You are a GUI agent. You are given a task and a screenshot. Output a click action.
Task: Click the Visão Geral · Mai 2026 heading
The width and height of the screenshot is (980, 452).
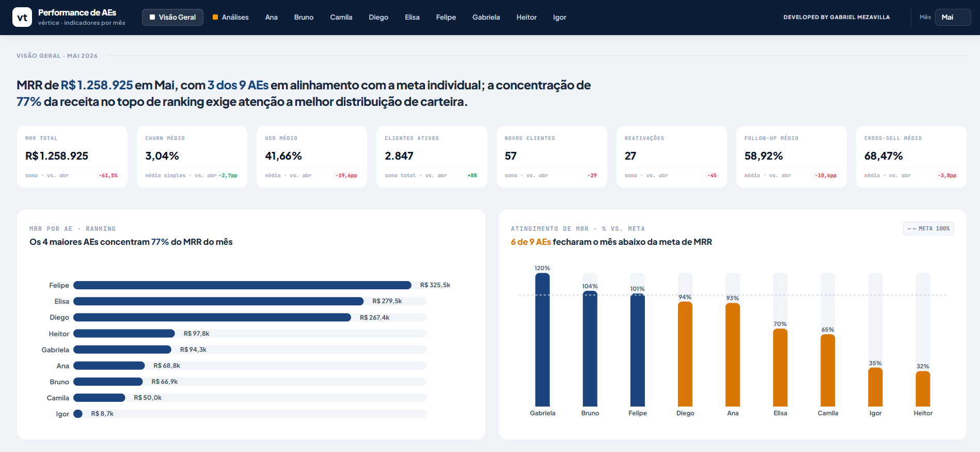(57, 56)
